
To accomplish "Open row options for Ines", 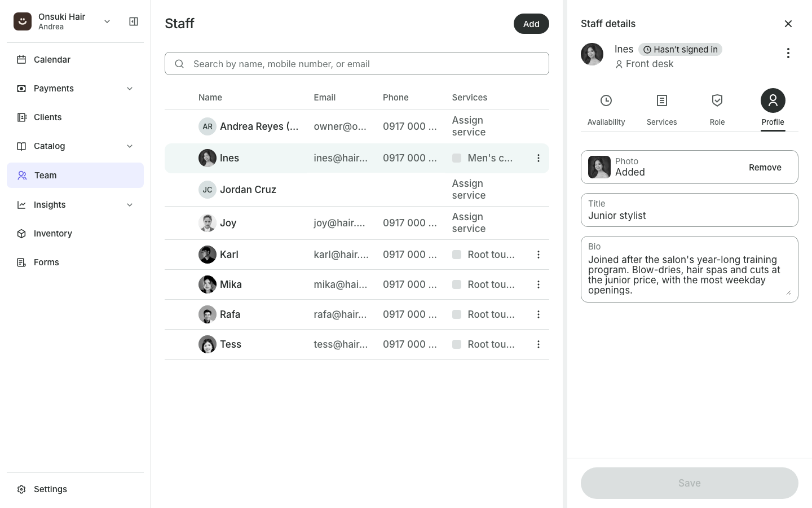I will tap(539, 158).
